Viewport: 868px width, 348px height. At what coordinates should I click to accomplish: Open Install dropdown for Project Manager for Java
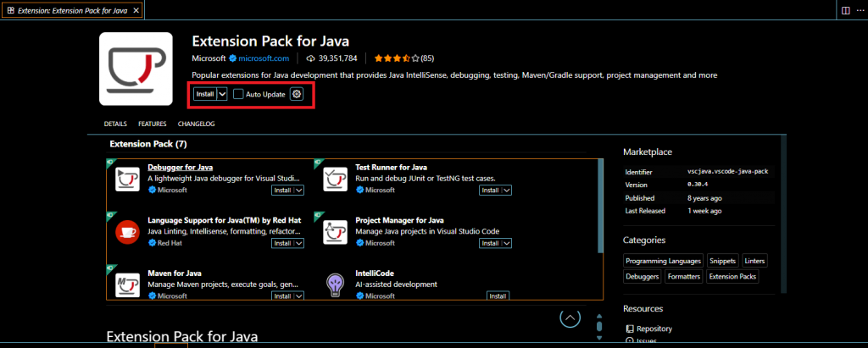coord(507,243)
